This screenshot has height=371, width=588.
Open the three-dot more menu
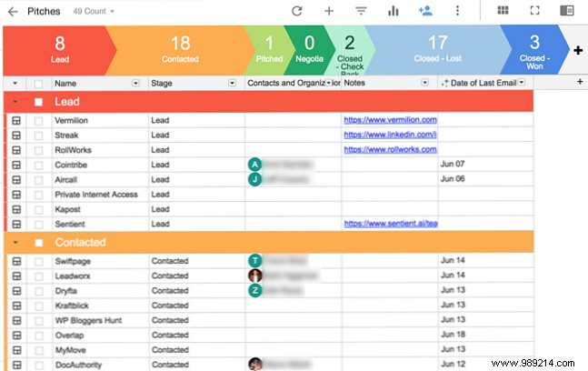pyautogui.click(x=457, y=11)
